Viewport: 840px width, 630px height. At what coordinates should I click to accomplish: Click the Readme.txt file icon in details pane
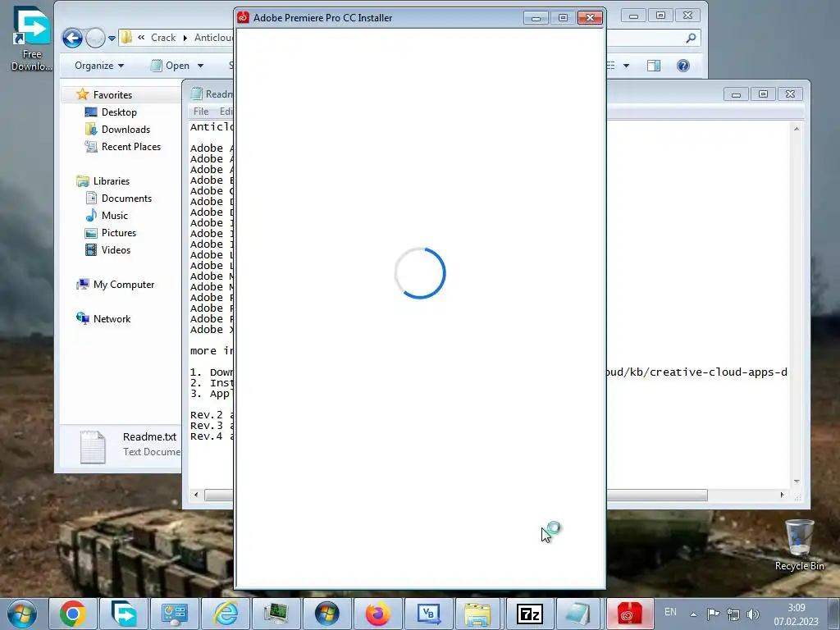[93, 447]
